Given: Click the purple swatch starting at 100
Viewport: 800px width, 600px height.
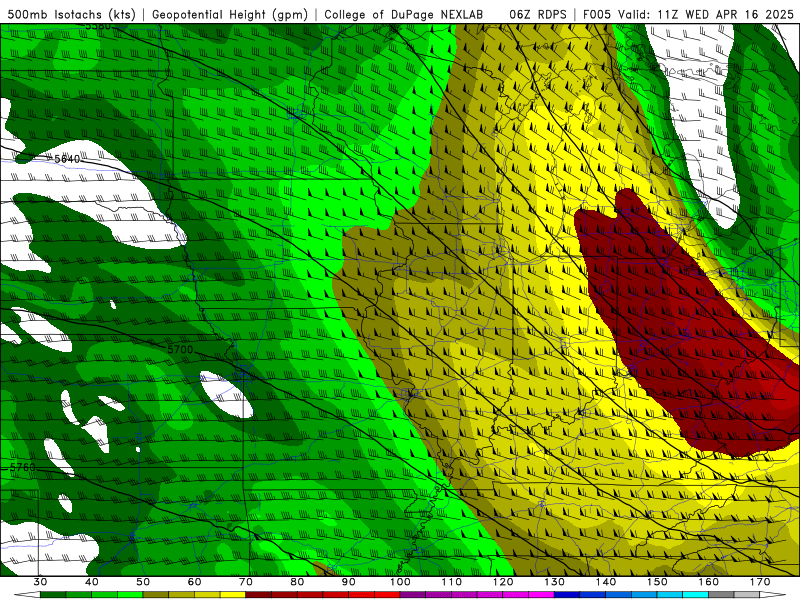Looking at the screenshot, I should click(413, 595).
